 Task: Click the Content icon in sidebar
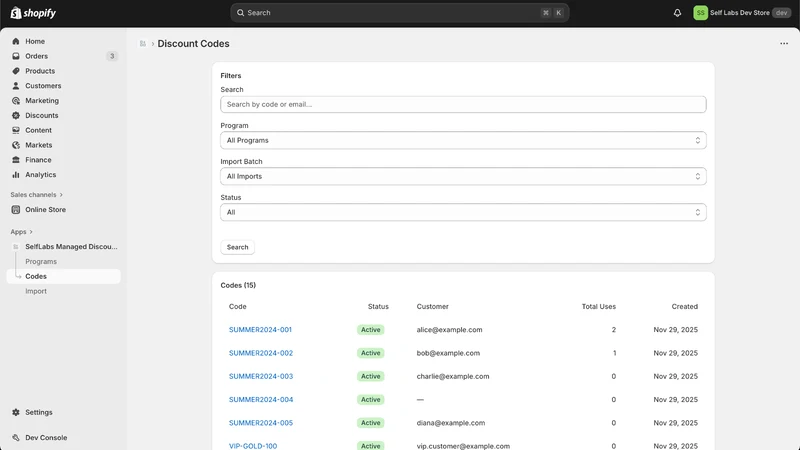coord(16,130)
